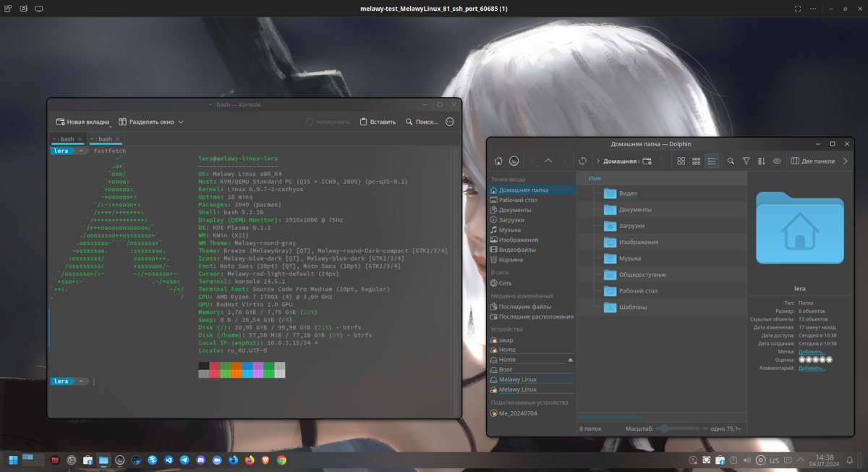Click the Две панели split view button

pos(812,161)
